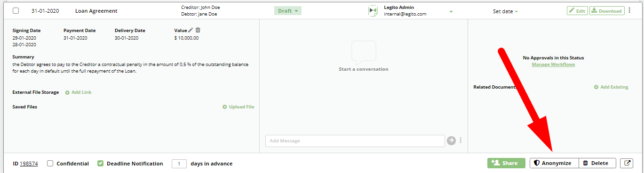Expand the Set date dropdown

point(505,11)
